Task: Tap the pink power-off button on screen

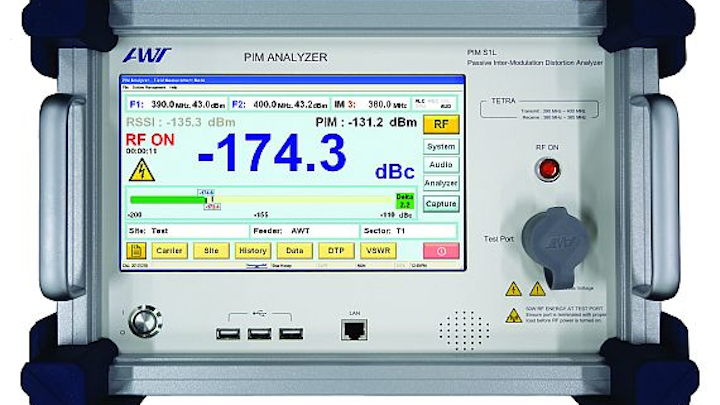Action: 441,251
